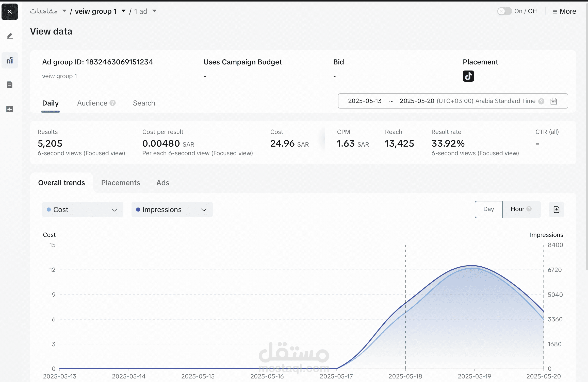Expand the Cost metric dropdown
Screen dimensions: 588x382
click(83, 210)
